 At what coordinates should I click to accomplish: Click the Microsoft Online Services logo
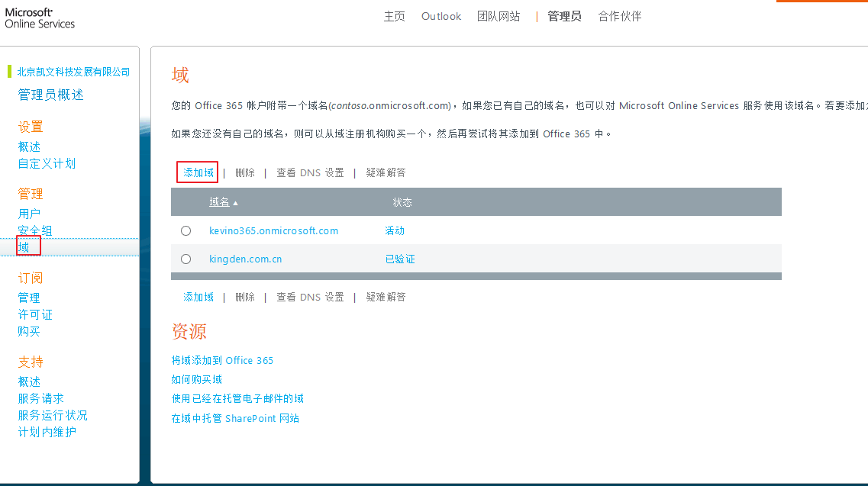click(40, 18)
